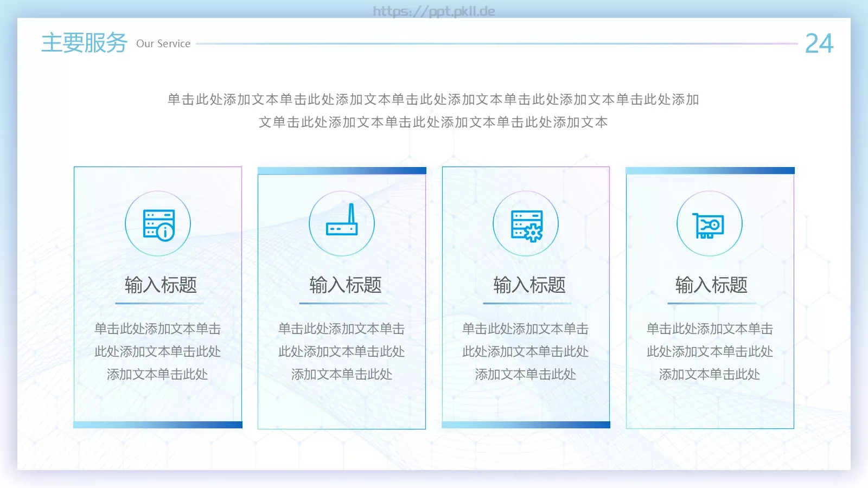Image resolution: width=868 pixels, height=488 pixels.
Task: Click the router icon in second card
Action: click(x=342, y=219)
